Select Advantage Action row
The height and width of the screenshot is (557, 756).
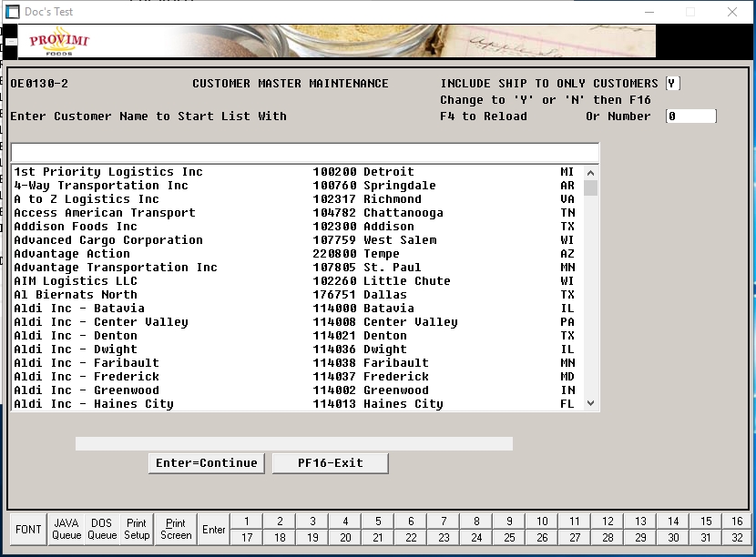[297, 253]
